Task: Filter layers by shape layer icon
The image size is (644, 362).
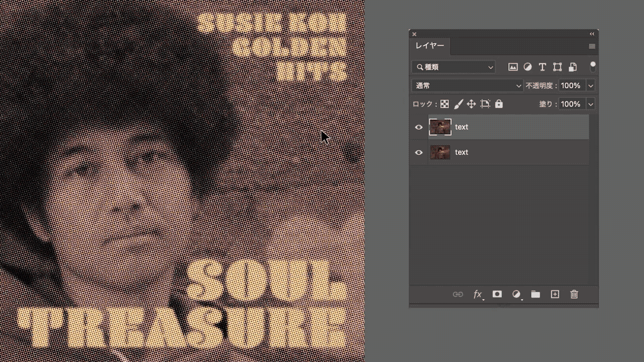Action: pyautogui.click(x=557, y=67)
